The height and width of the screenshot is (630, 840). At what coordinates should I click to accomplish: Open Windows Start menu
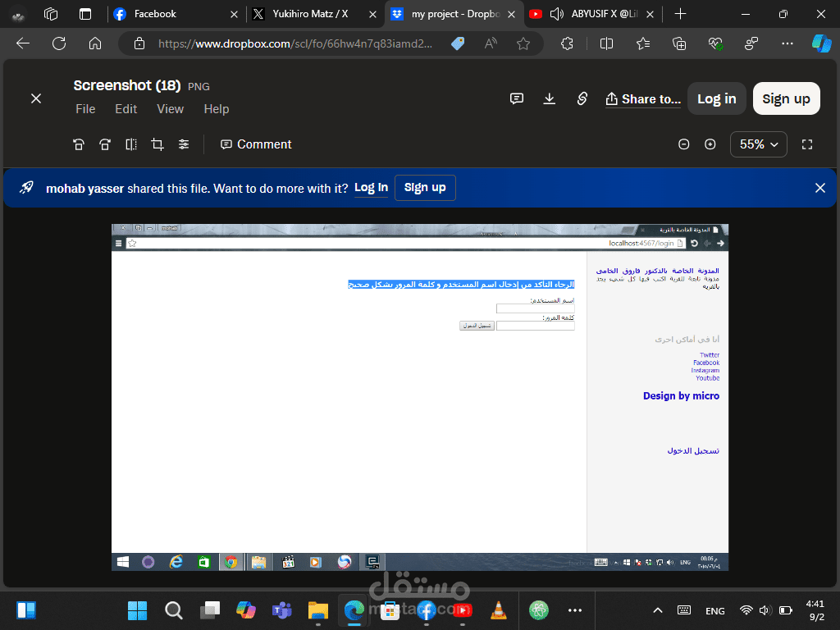coord(137,610)
